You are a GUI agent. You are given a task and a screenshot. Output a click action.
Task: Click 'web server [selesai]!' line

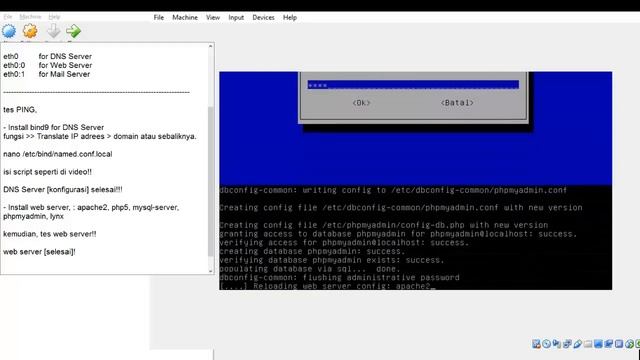pyautogui.click(x=39, y=252)
